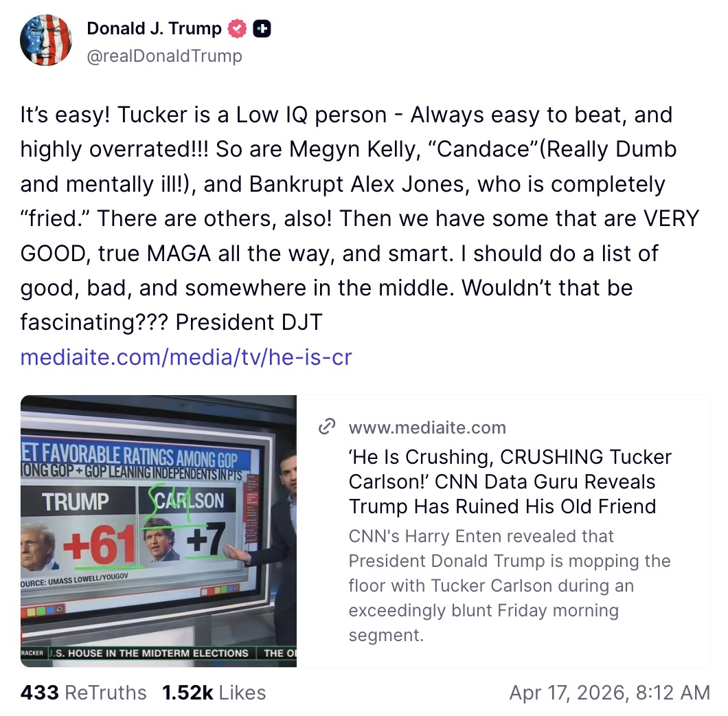Image resolution: width=728 pixels, height=716 pixels.
Task: Open the profile avatar picture
Action: click(x=46, y=40)
